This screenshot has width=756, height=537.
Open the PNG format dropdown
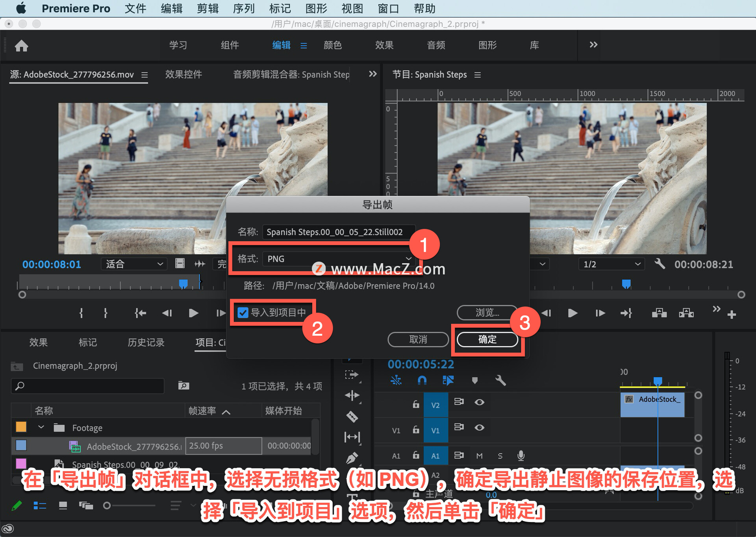[x=339, y=259]
